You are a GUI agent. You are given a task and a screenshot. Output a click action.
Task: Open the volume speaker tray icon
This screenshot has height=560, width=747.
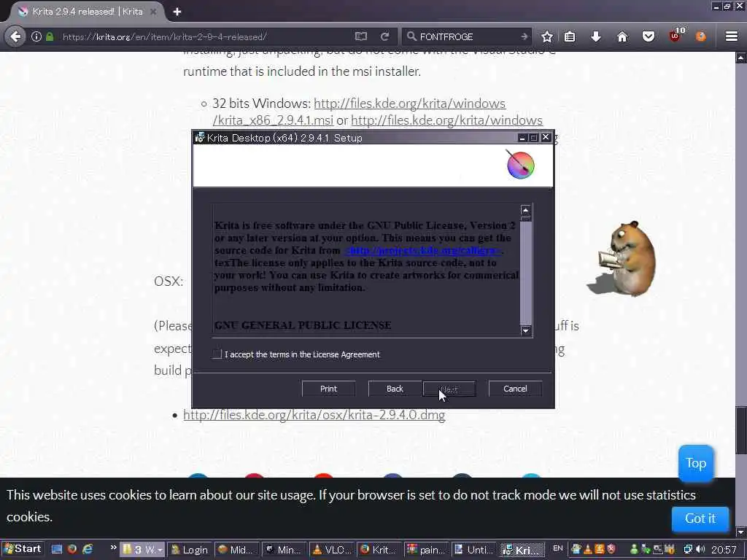tap(700, 550)
